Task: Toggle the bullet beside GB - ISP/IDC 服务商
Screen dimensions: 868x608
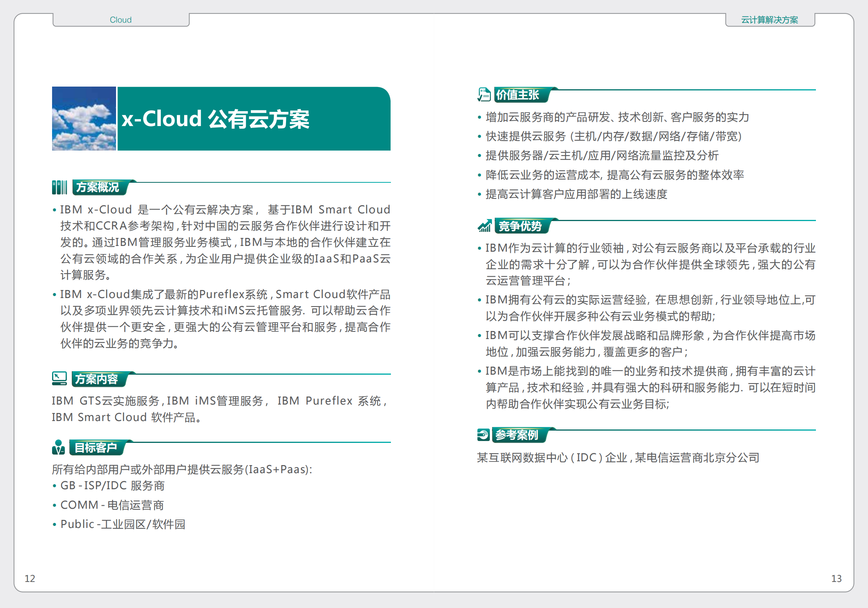Action: pos(55,486)
